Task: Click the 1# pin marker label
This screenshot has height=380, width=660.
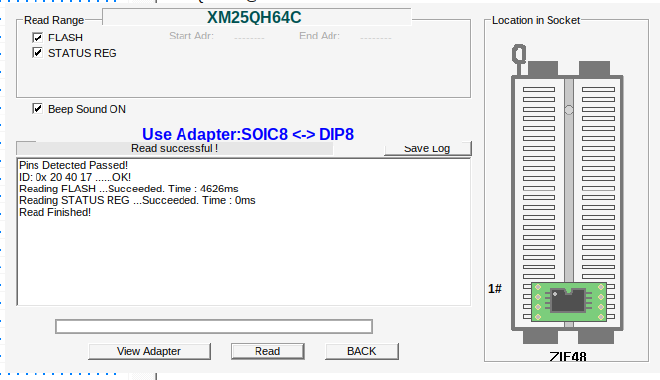Action: (x=495, y=289)
